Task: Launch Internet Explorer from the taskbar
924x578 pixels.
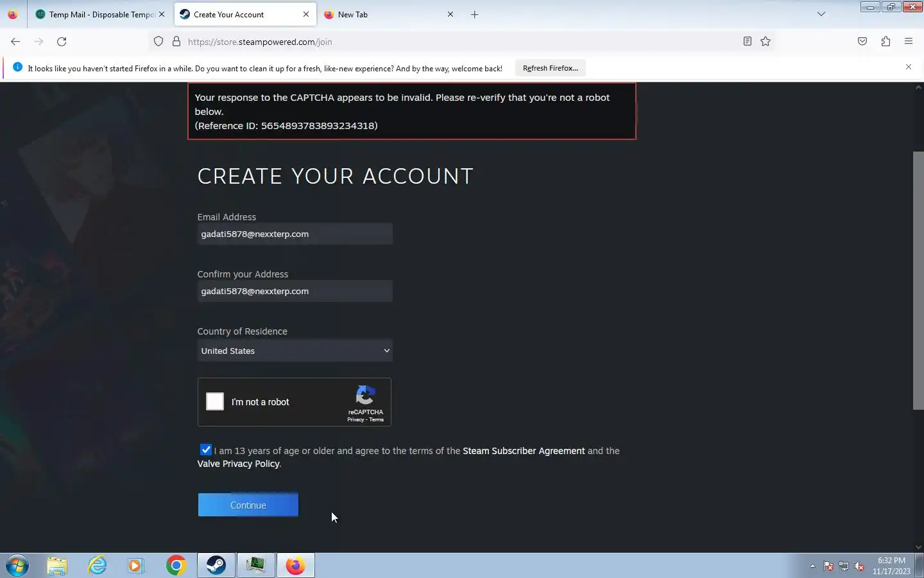Action: click(x=98, y=566)
